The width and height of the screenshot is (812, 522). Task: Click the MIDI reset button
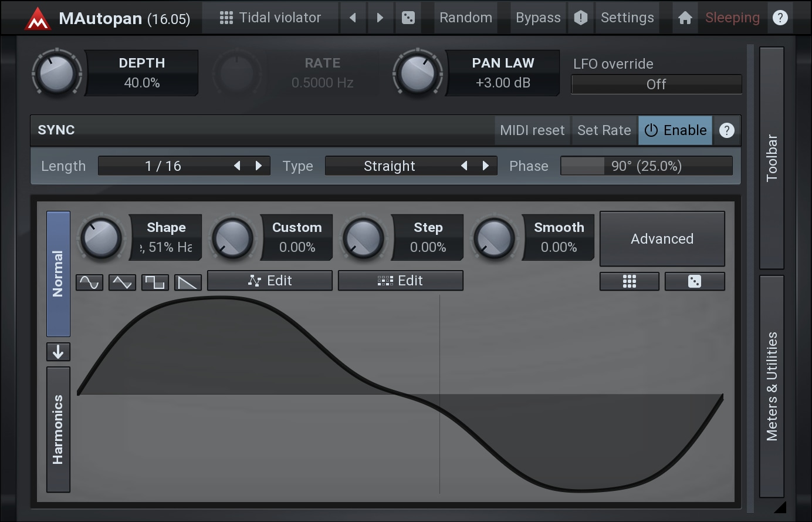click(x=532, y=130)
